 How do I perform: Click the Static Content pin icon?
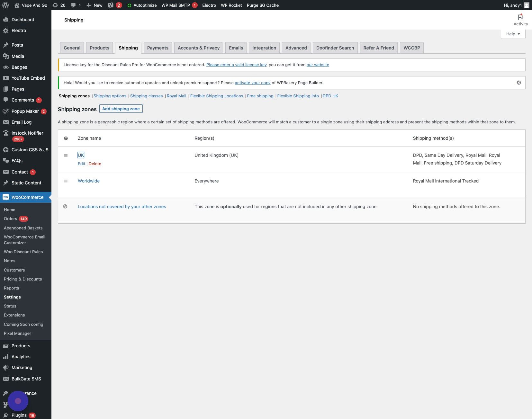click(6, 183)
